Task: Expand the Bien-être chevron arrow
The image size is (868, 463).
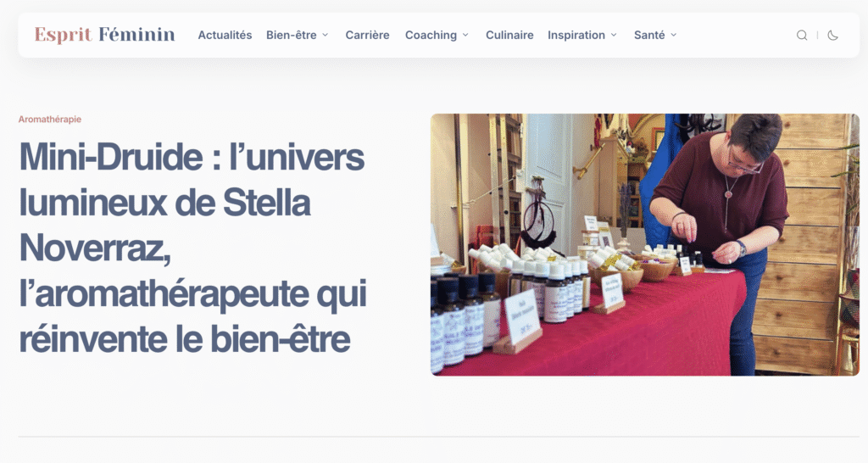Action: pos(325,35)
